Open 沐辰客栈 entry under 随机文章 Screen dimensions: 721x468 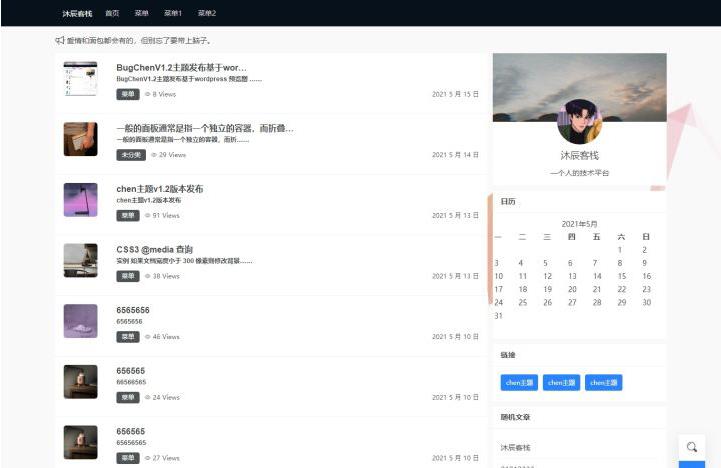(515, 447)
